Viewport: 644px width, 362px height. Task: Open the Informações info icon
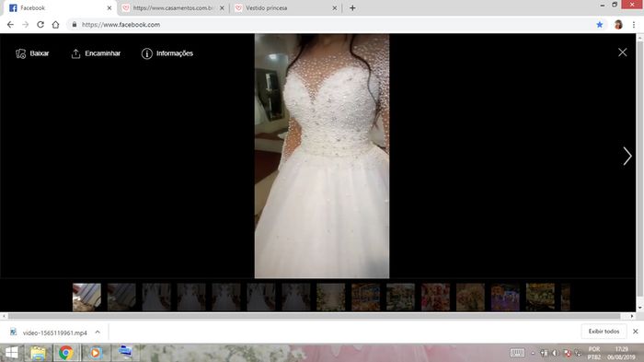click(146, 53)
